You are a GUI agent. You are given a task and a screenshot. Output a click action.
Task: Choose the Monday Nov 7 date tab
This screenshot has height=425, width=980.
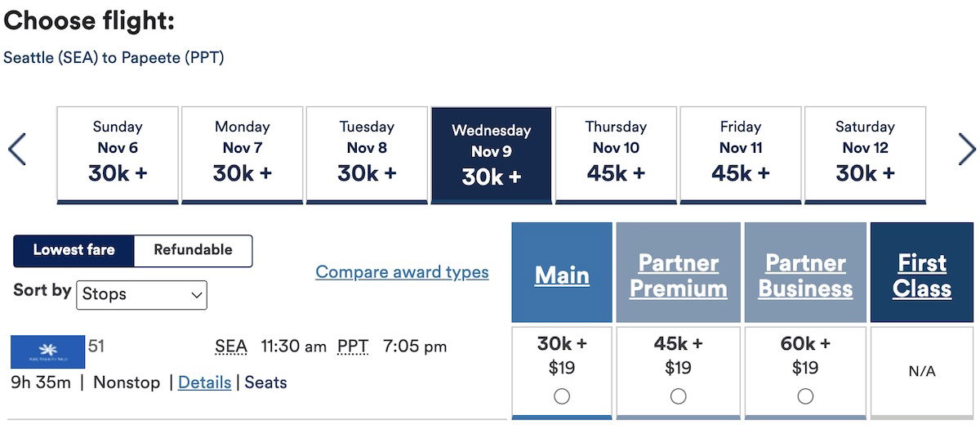point(243,154)
